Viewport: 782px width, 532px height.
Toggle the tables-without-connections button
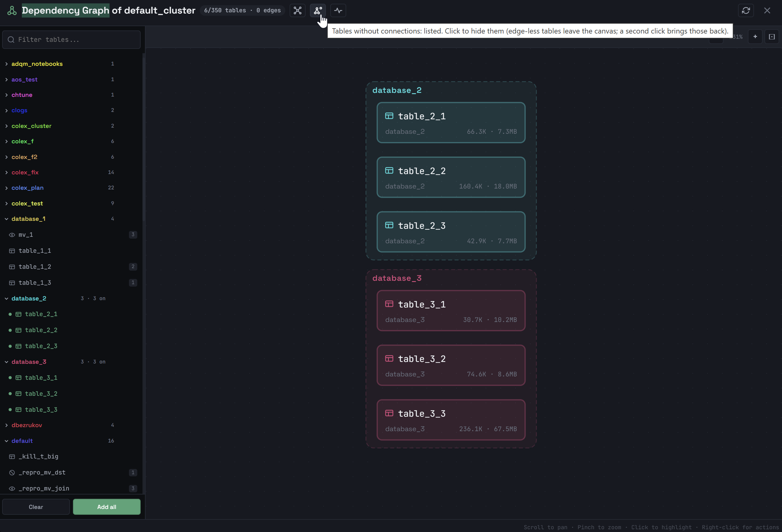click(318, 10)
